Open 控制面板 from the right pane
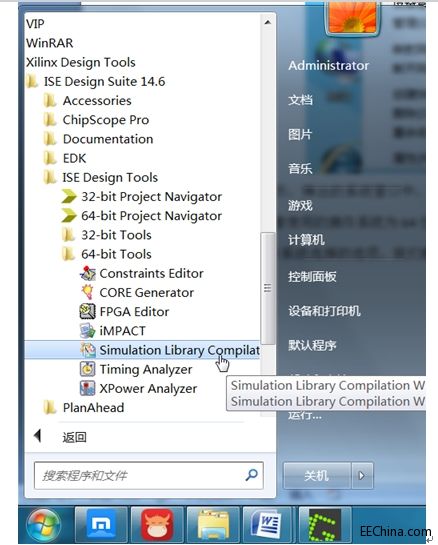Viewport: 438px width, 545px height. click(312, 277)
